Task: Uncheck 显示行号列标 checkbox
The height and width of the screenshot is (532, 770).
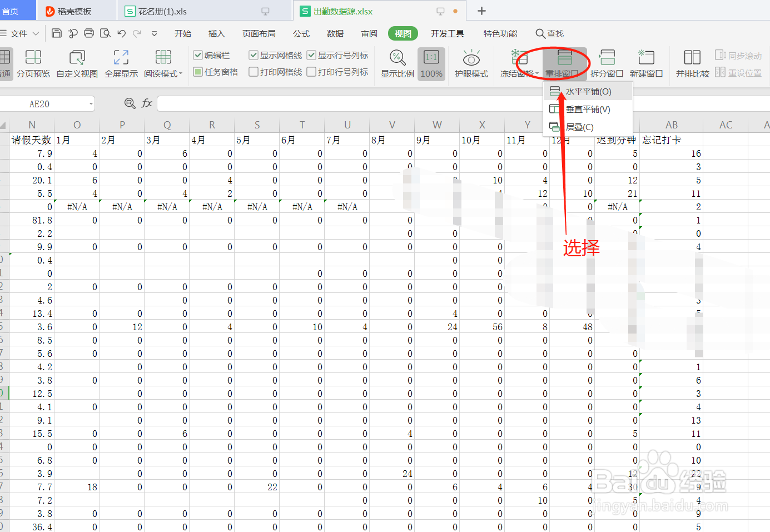Action: pyautogui.click(x=311, y=55)
